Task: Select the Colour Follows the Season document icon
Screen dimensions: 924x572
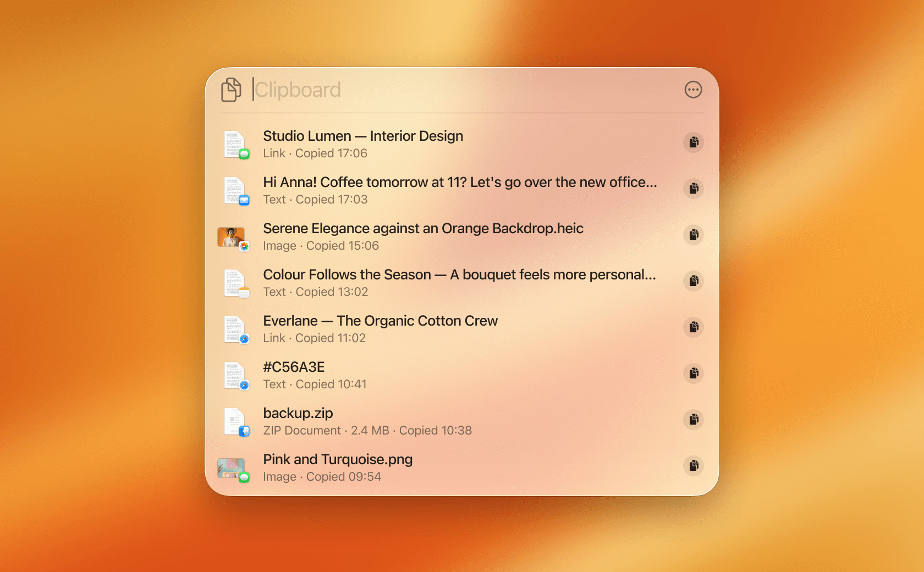Action: (x=236, y=283)
